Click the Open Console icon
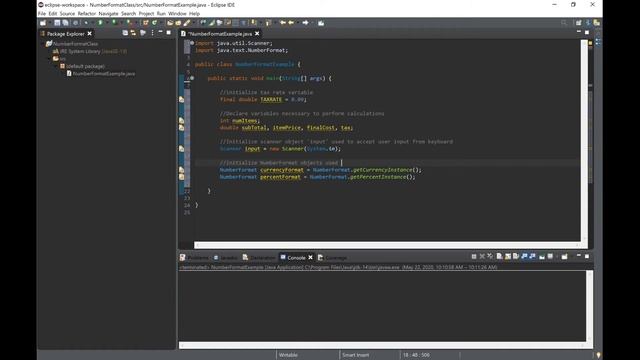 564,256
